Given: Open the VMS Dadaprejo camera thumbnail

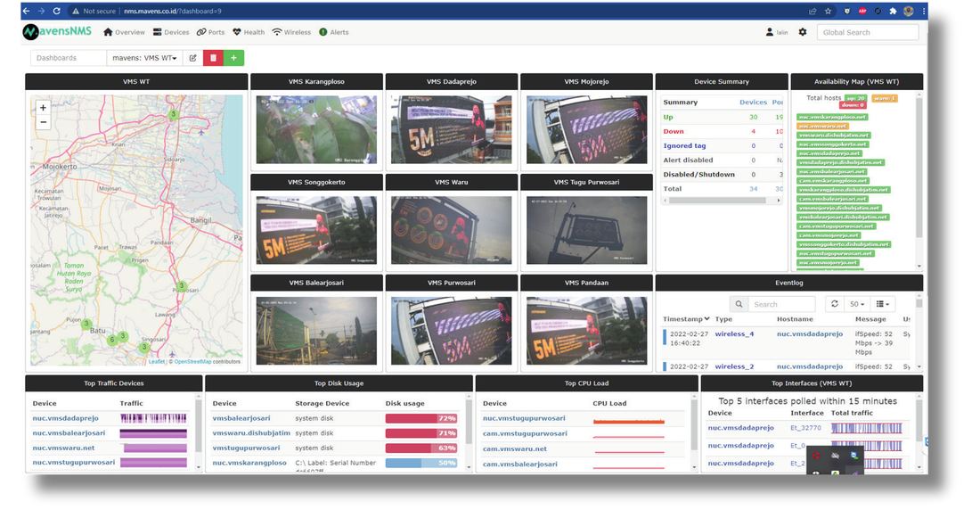Looking at the screenshot, I should pos(452,129).
